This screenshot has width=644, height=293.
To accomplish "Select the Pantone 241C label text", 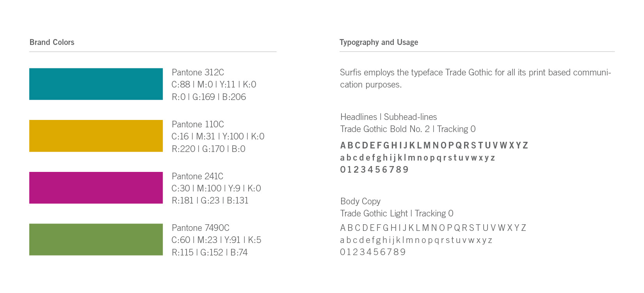I will [x=197, y=176].
